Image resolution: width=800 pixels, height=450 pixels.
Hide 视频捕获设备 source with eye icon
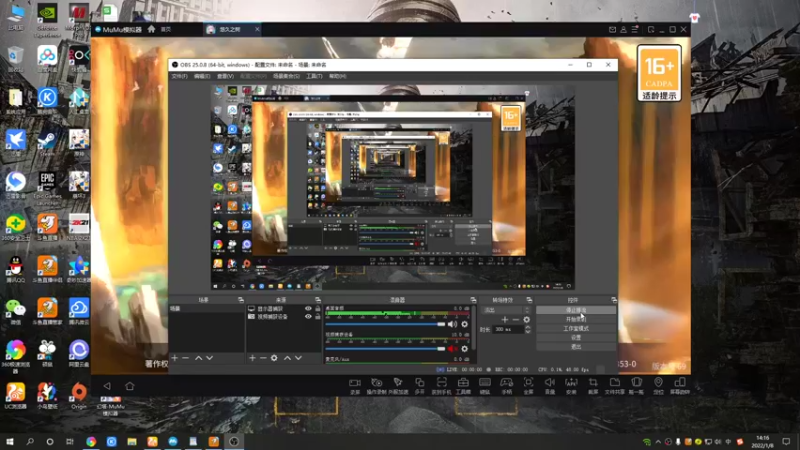coord(308,316)
